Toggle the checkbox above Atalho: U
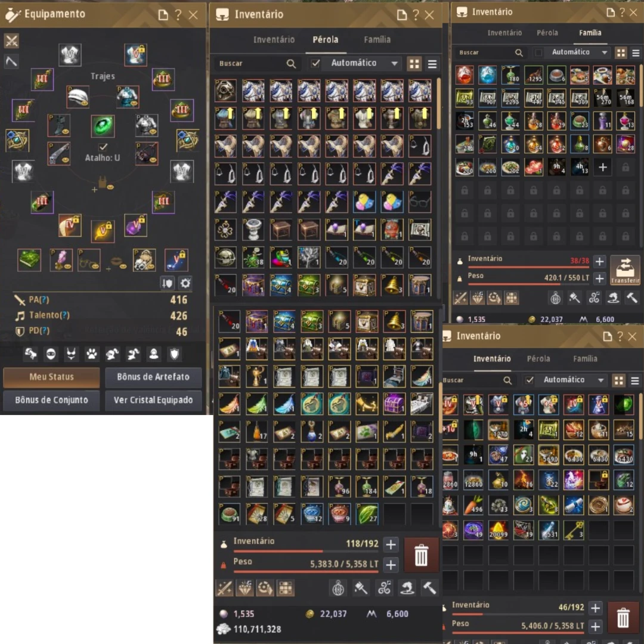This screenshot has width=644, height=644. 103,147
